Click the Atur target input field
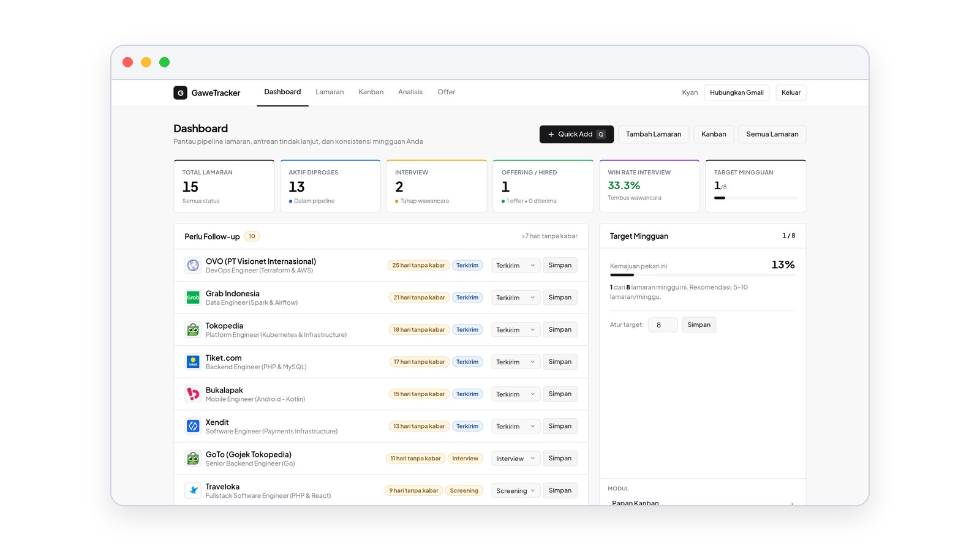This screenshot has height=551, width=980. click(663, 325)
